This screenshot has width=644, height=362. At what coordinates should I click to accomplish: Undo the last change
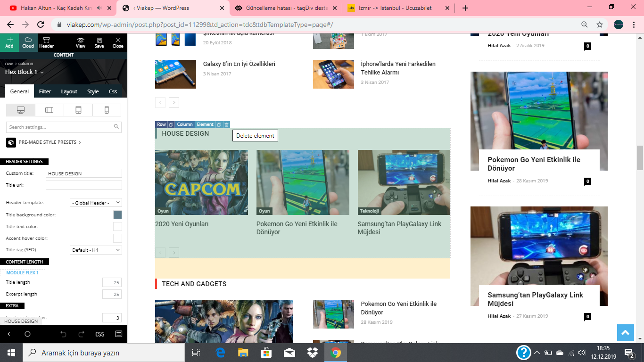coord(64,334)
